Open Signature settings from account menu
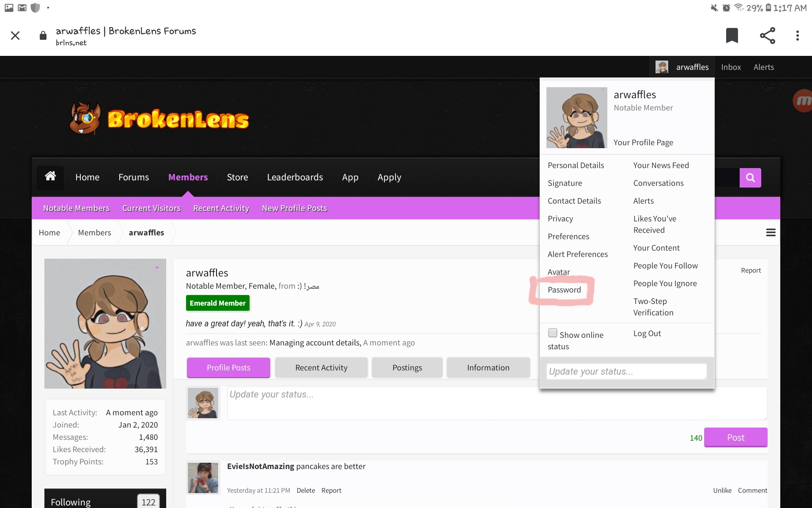Viewport: 812px width, 508px height. tap(565, 183)
